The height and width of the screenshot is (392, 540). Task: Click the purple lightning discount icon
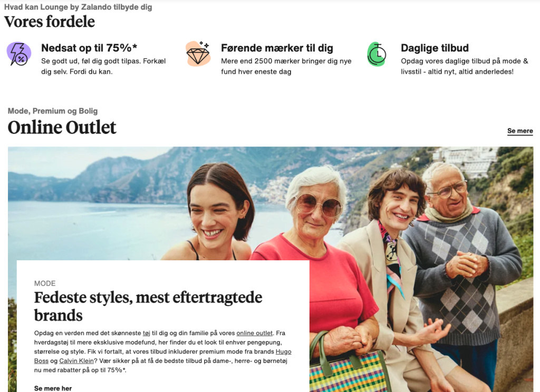(19, 54)
